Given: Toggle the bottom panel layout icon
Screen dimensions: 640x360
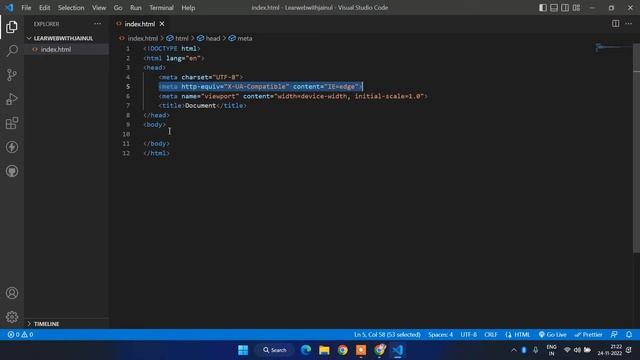Looking at the screenshot, I should pos(554,8).
